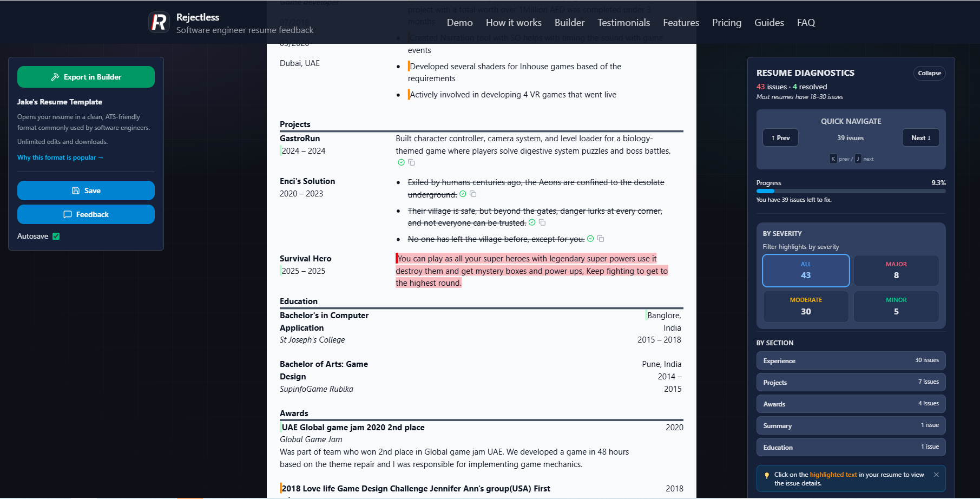This screenshot has width=980, height=499.
Task: Dismiss the highlighted text tip with X
Action: click(936, 475)
